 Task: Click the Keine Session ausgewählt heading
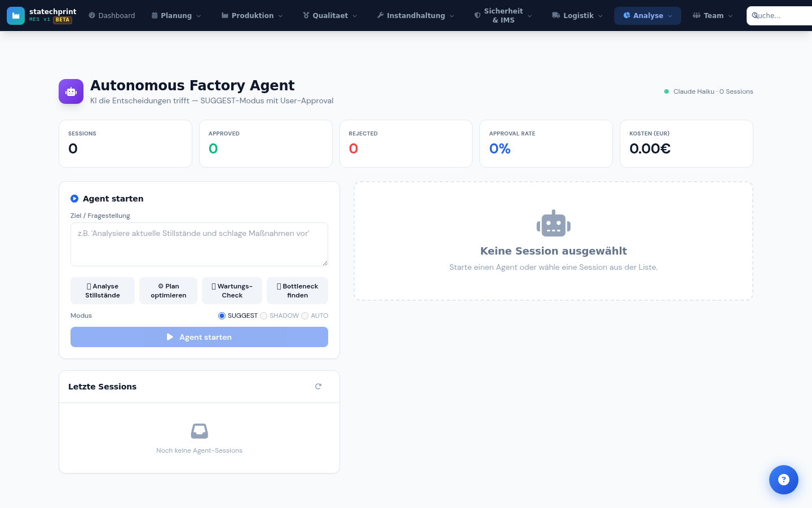tap(554, 251)
